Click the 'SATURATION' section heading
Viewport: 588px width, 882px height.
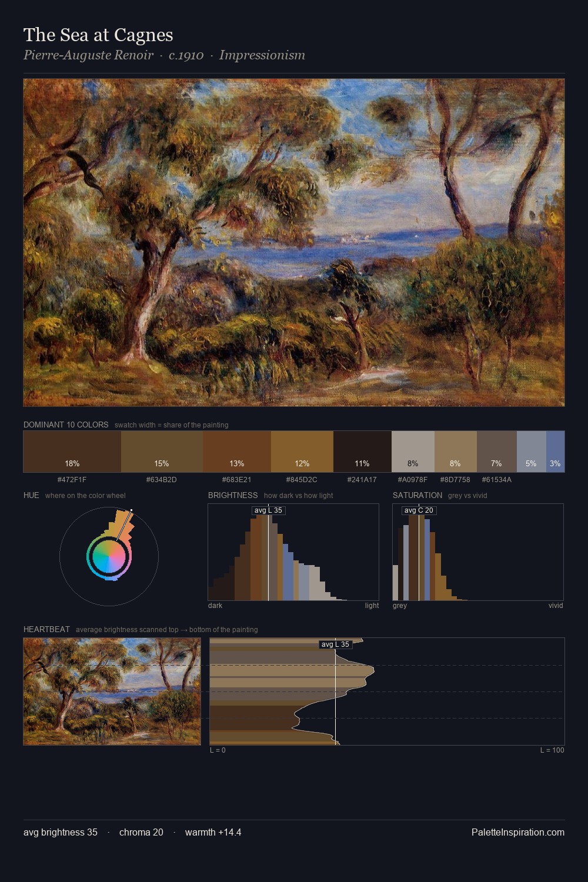pyautogui.click(x=417, y=495)
